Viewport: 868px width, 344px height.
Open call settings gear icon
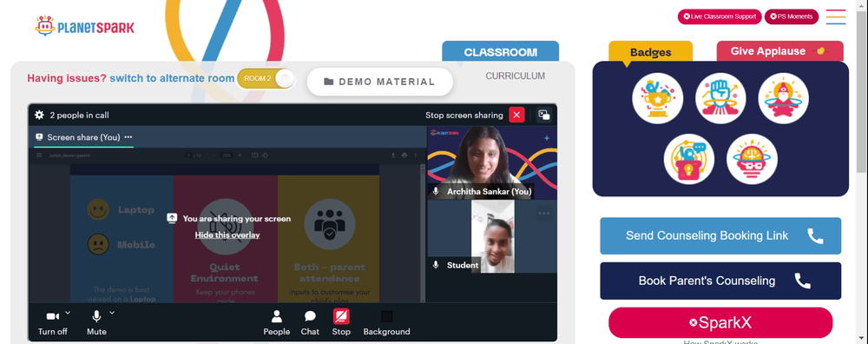(39, 115)
